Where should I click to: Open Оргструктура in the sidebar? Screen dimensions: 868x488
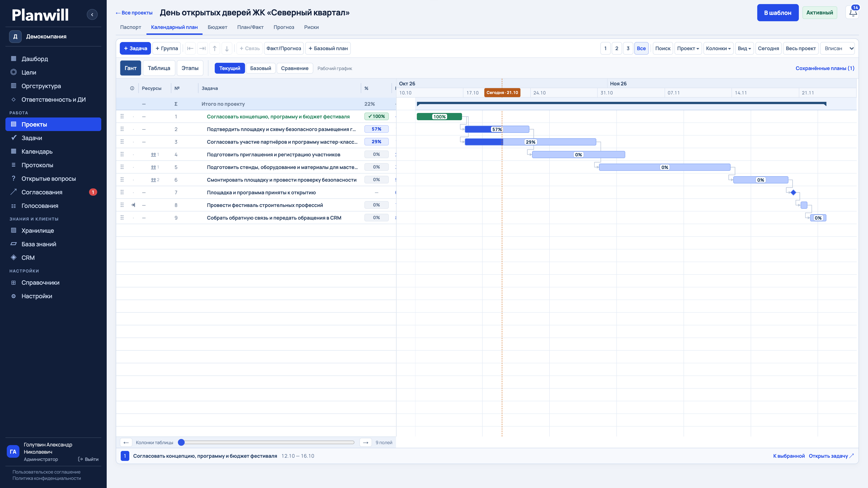53,86
